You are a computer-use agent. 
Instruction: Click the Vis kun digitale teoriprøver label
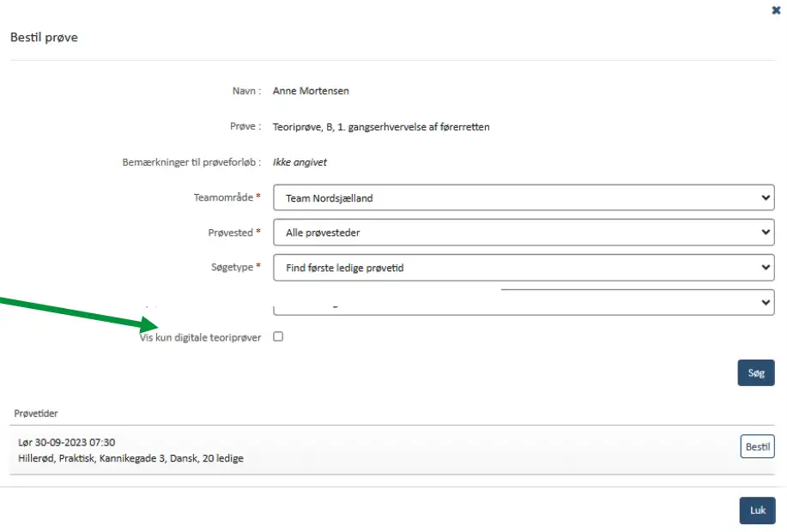point(200,338)
